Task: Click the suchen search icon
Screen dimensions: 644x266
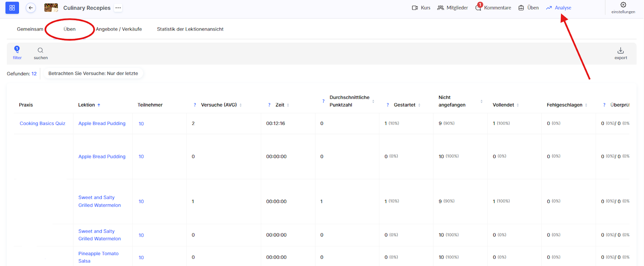Action: pyautogui.click(x=40, y=53)
